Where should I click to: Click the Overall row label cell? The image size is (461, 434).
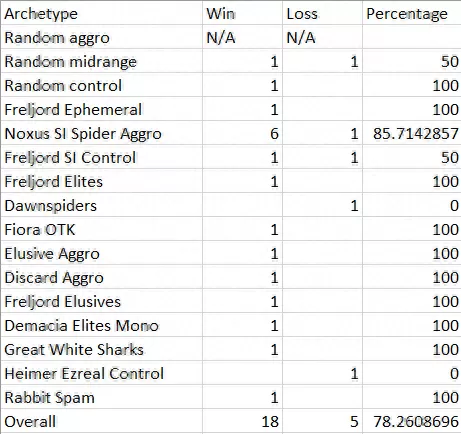pos(102,421)
